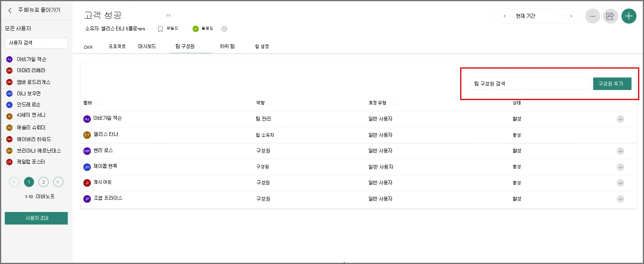This screenshot has height=264, width=644.
Task: Copy link icon next to 고객 성공 title
Action: 168,15
